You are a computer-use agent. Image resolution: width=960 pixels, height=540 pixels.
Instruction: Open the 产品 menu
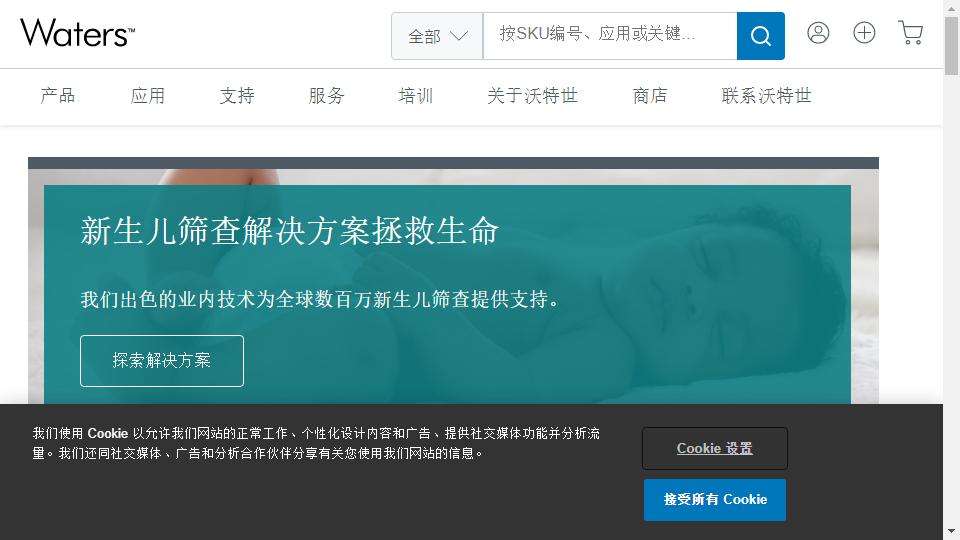click(58, 96)
